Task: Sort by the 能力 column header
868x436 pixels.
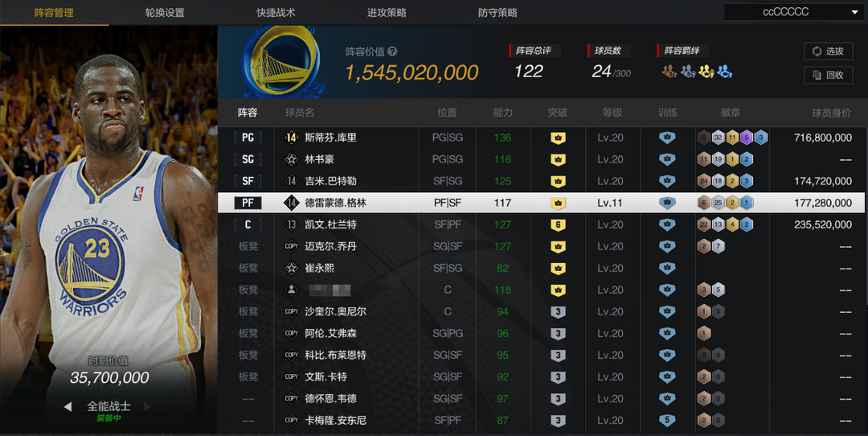Action: (502, 113)
